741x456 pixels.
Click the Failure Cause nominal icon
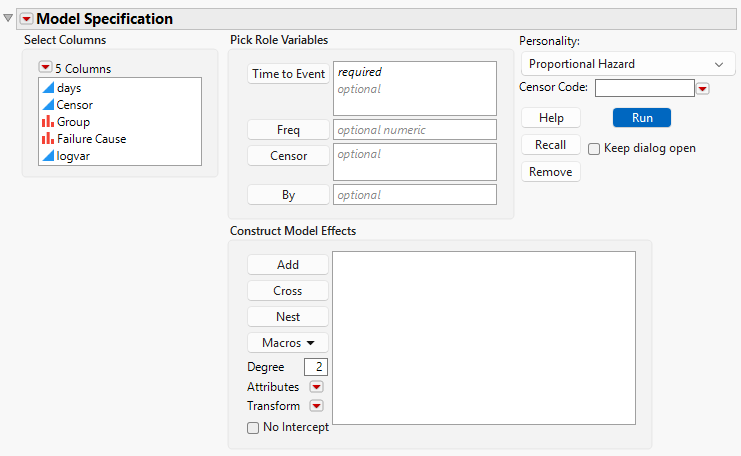(x=47, y=139)
